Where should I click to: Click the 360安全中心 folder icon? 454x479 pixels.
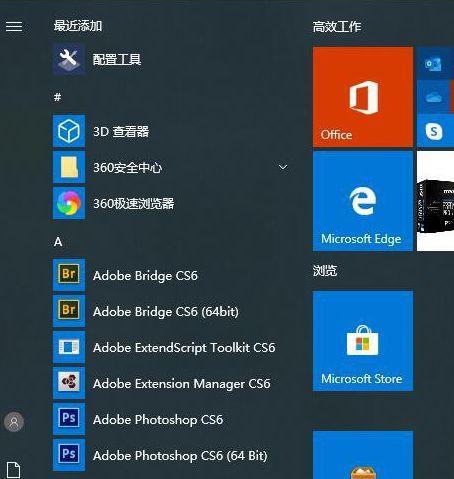point(69,167)
